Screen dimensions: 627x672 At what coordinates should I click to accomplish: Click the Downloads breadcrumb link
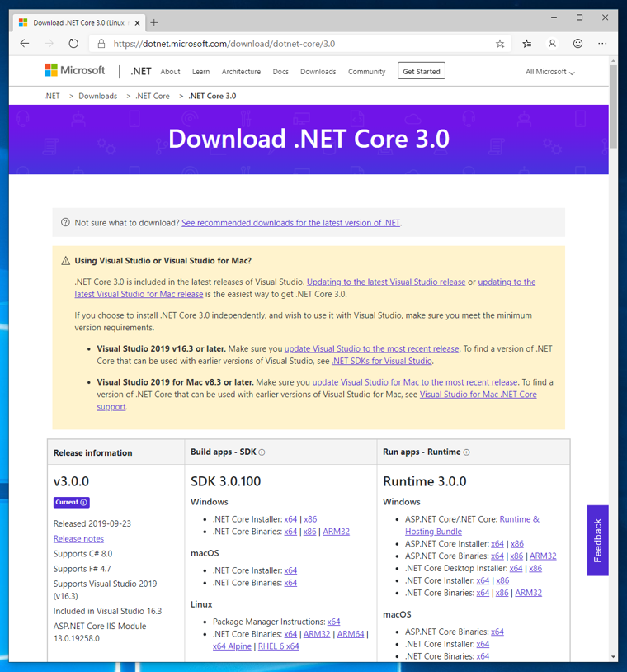pos(97,96)
